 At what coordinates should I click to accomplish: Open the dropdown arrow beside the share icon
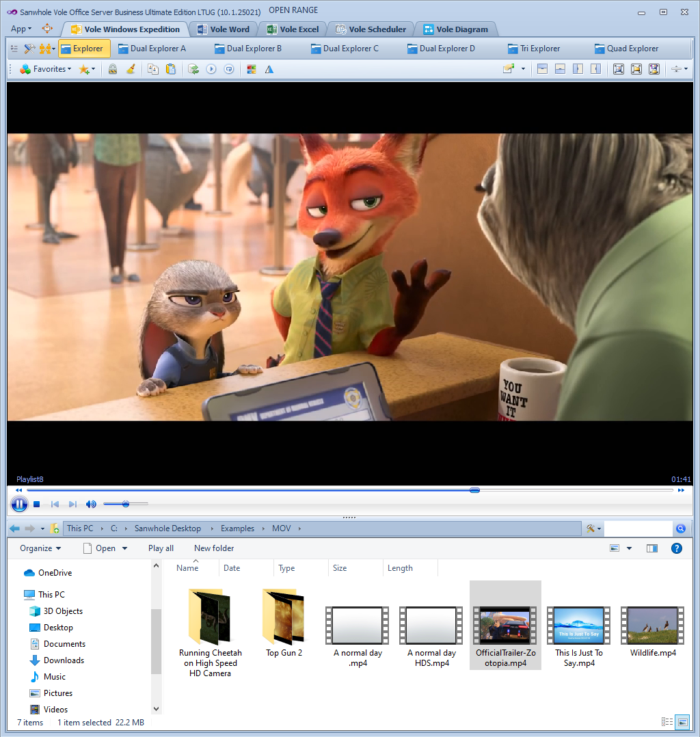coord(523,69)
